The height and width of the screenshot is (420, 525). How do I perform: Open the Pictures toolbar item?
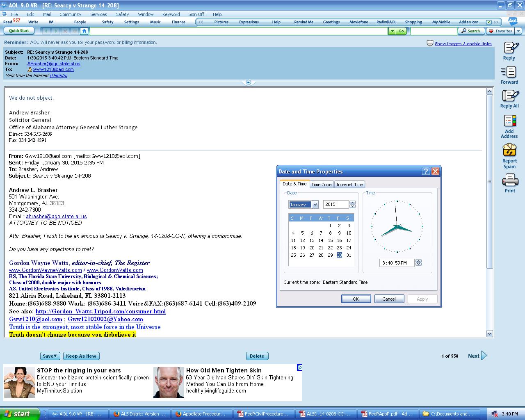click(x=221, y=22)
